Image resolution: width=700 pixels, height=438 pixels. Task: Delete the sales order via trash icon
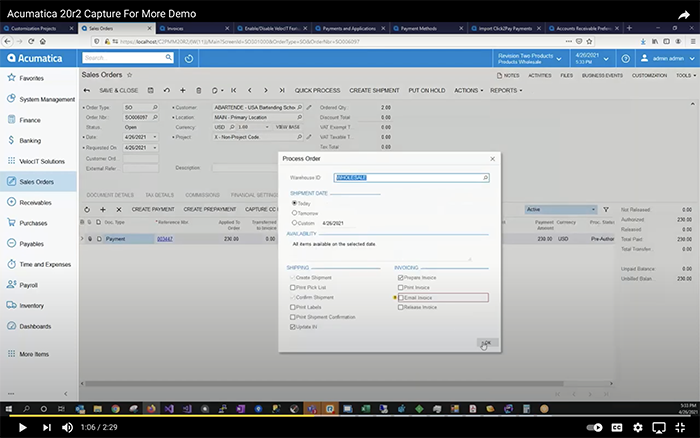(x=199, y=90)
